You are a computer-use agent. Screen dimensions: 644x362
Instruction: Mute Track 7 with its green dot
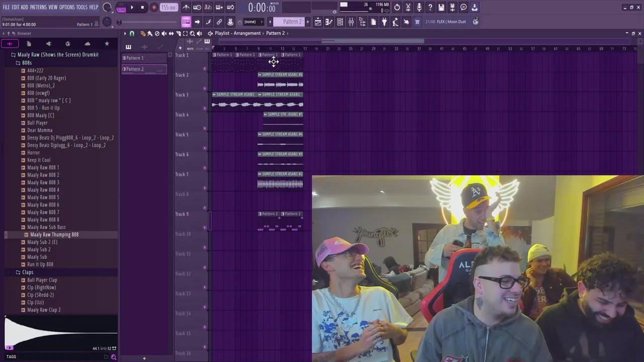pos(205,188)
